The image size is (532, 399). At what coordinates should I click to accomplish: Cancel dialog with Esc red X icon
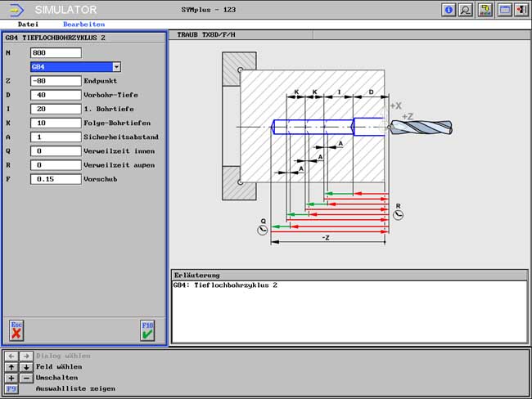point(16,330)
